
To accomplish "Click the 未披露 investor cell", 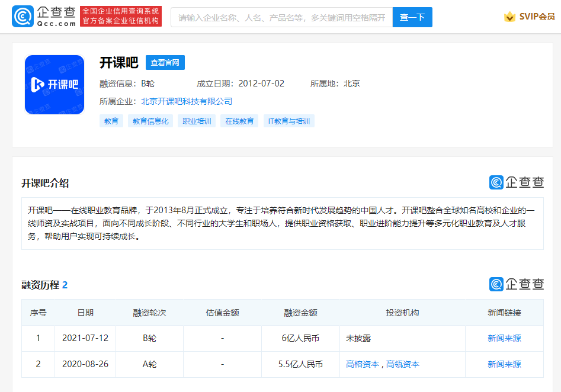I will tap(402, 338).
